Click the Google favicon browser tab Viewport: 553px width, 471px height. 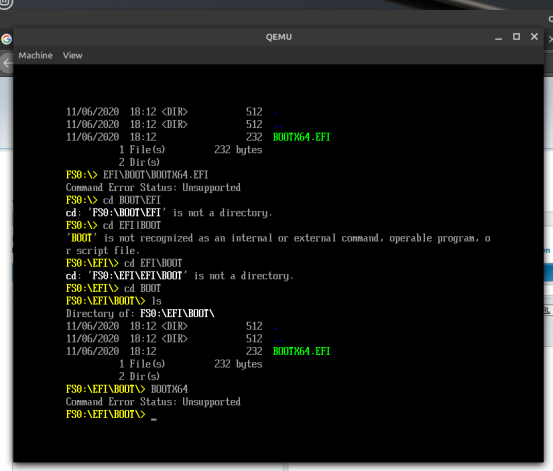coord(6,39)
